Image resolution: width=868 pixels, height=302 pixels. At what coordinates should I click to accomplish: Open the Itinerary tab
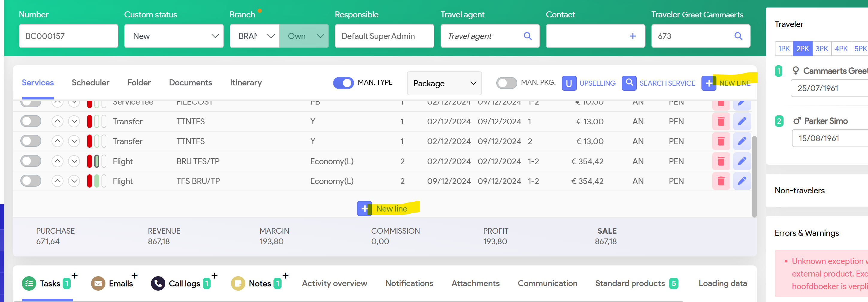tap(246, 83)
